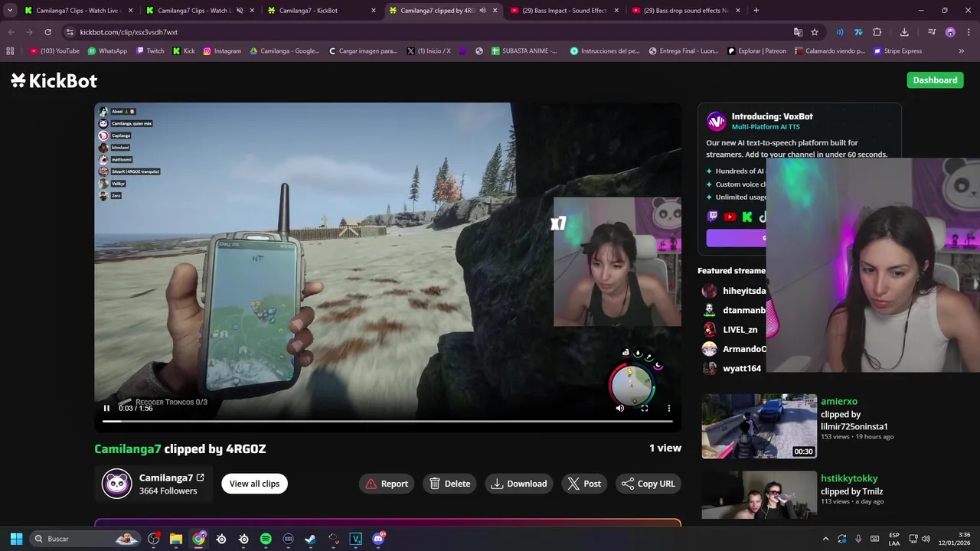Open Chrome three-dot menu
Image resolution: width=980 pixels, height=551 pixels.
point(968,32)
